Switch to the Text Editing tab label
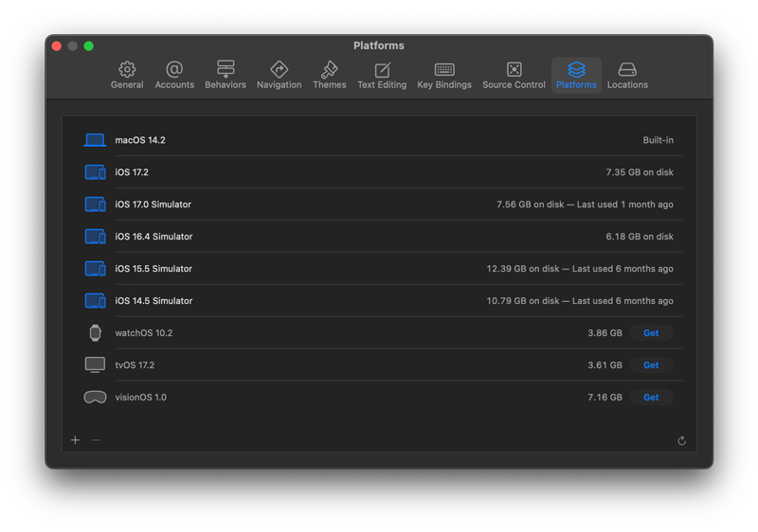The height and width of the screenshot is (532, 758). pos(382,84)
